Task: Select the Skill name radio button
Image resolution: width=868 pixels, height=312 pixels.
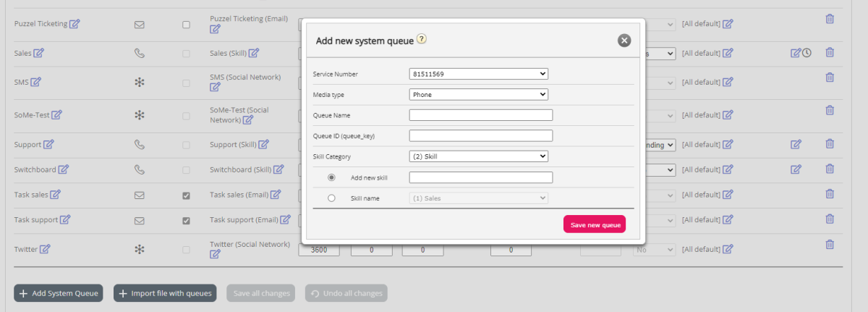Action: coord(332,198)
